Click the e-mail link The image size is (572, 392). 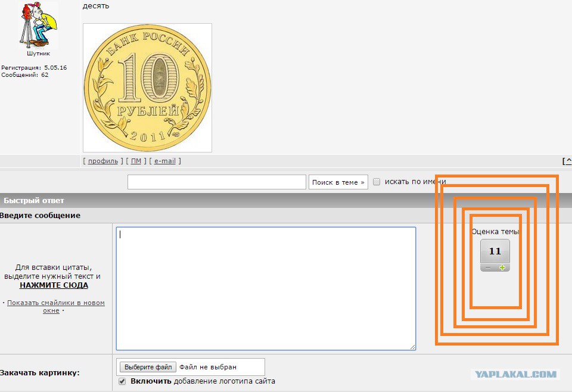pos(165,161)
